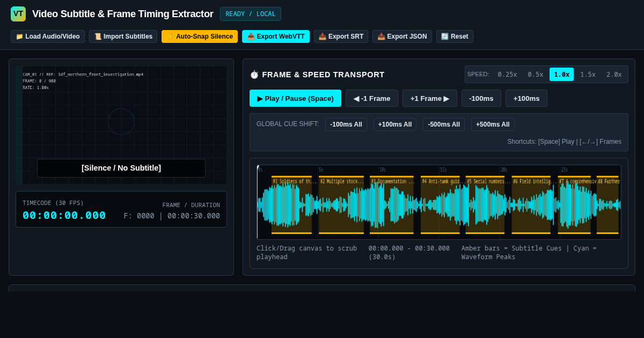The width and height of the screenshot is (644, 338).
Task: Step back one frame
Action: [372, 98]
